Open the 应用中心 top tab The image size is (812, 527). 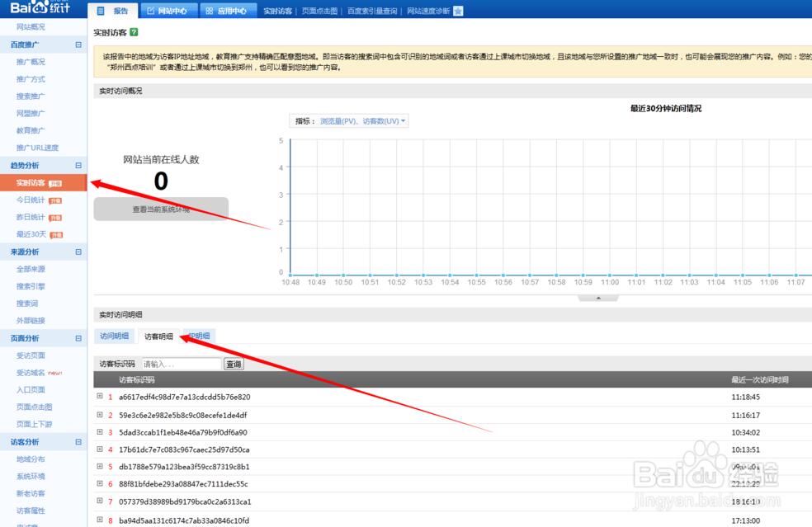pos(227,12)
